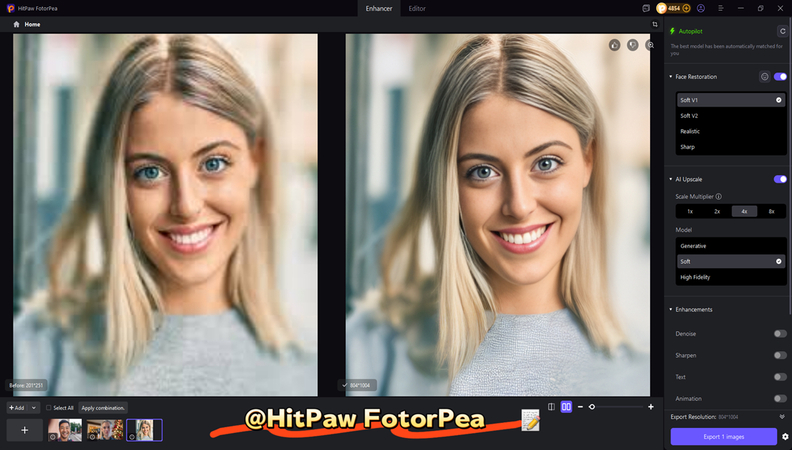Click the gold P coin balance icon
Viewport: 792px width, 450px height.
662,9
